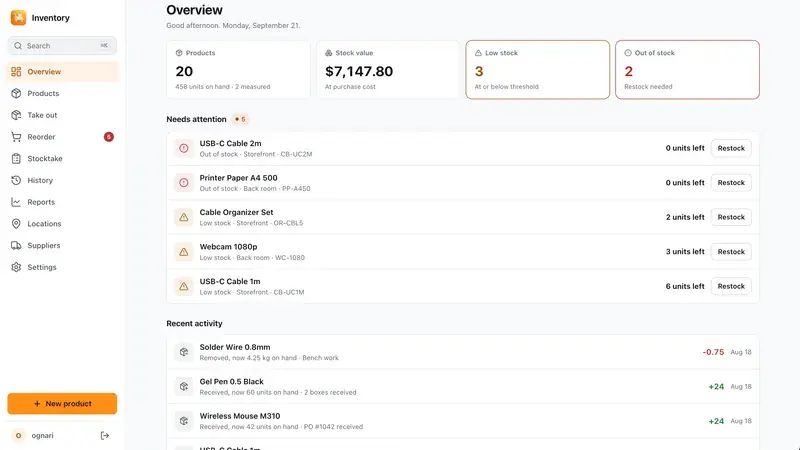Click the Suppliers truck icon

[16, 245]
